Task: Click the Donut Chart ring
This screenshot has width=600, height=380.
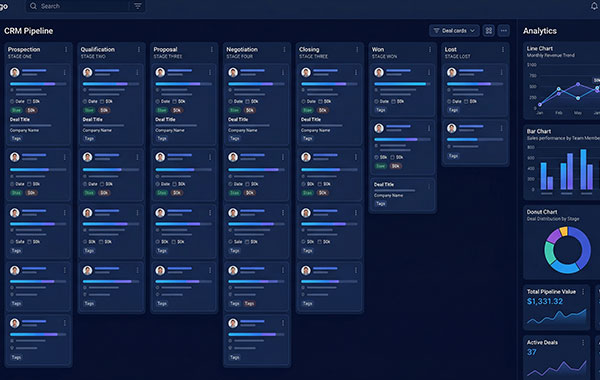Action: click(567, 250)
